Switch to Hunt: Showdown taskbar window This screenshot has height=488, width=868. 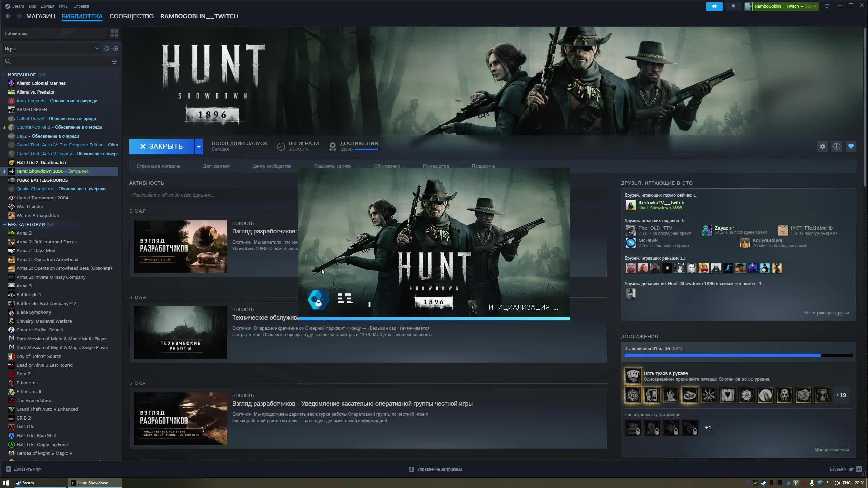pyautogui.click(x=95, y=483)
